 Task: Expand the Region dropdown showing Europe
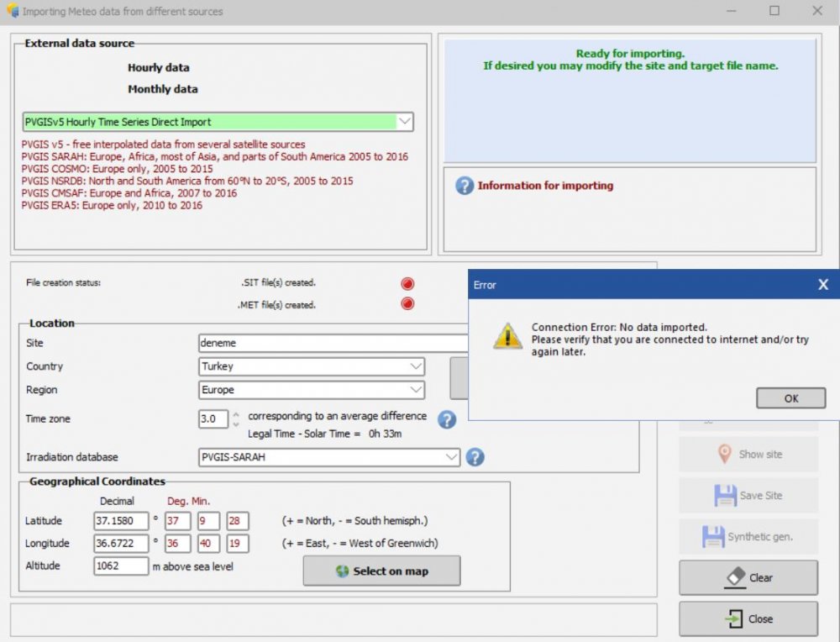(x=416, y=390)
